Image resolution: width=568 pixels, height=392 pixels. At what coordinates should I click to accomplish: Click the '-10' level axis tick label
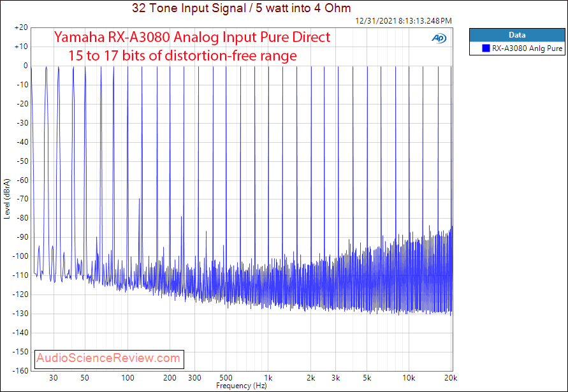(22, 85)
